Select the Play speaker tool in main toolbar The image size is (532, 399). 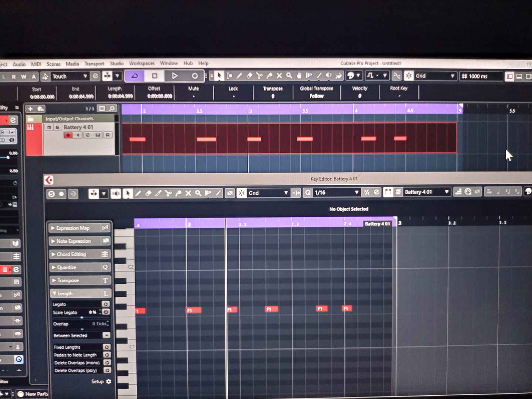coord(328,76)
